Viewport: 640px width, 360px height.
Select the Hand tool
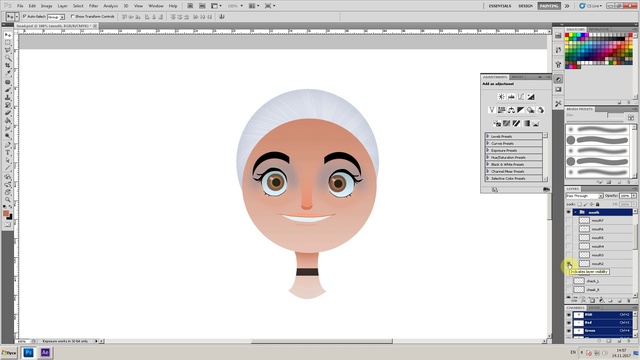tap(8, 192)
